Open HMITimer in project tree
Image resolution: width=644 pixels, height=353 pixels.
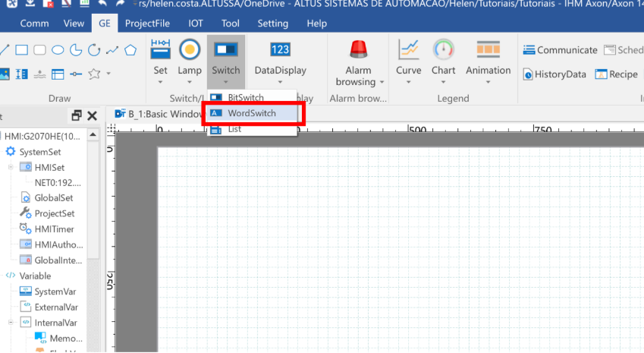pos(54,229)
